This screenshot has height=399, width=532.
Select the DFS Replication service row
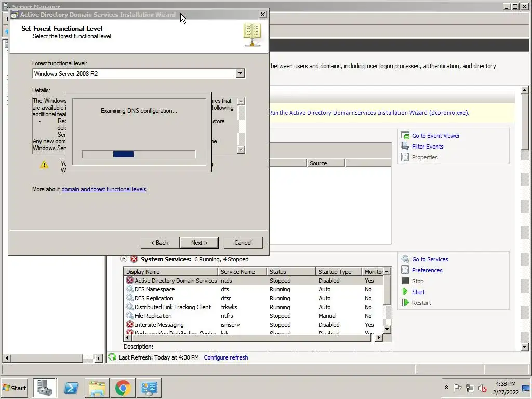254,298
